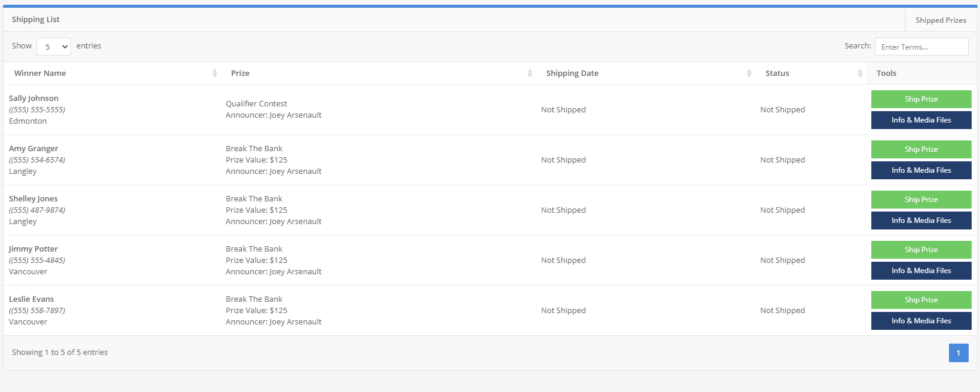Ship prize for Shelley Jones
The image size is (980, 392).
(920, 200)
